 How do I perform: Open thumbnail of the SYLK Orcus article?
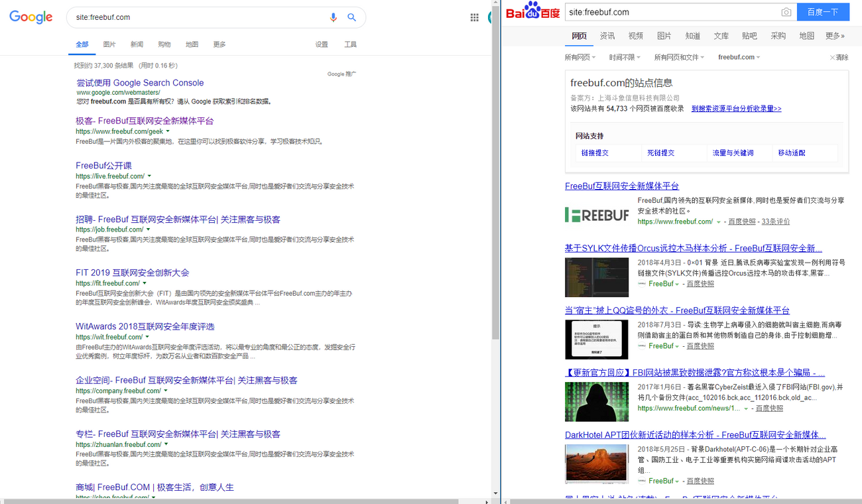coord(597,277)
